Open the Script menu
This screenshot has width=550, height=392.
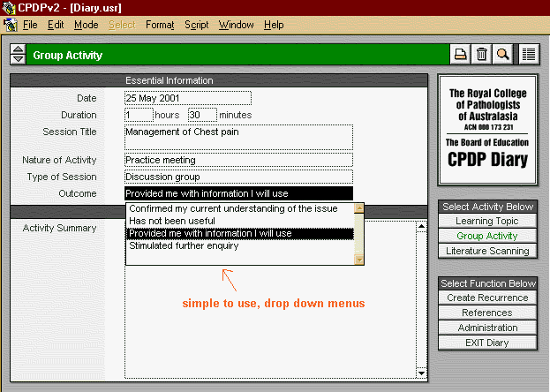pos(197,25)
